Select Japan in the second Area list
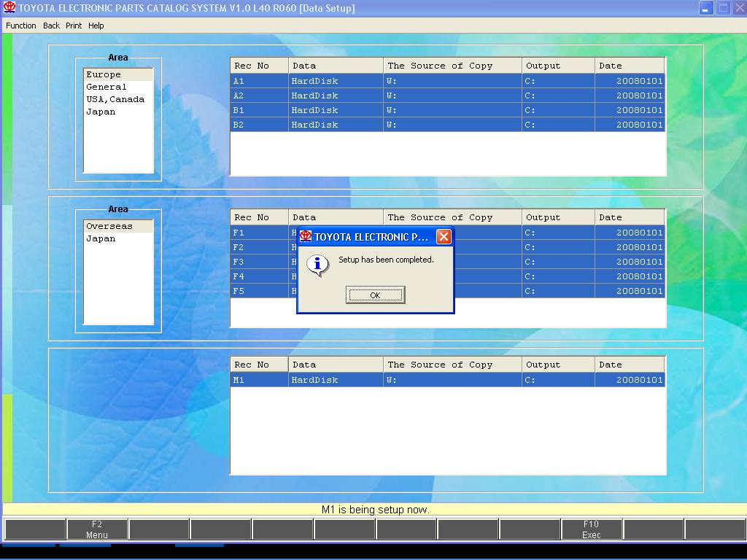This screenshot has width=747, height=560. (x=101, y=238)
